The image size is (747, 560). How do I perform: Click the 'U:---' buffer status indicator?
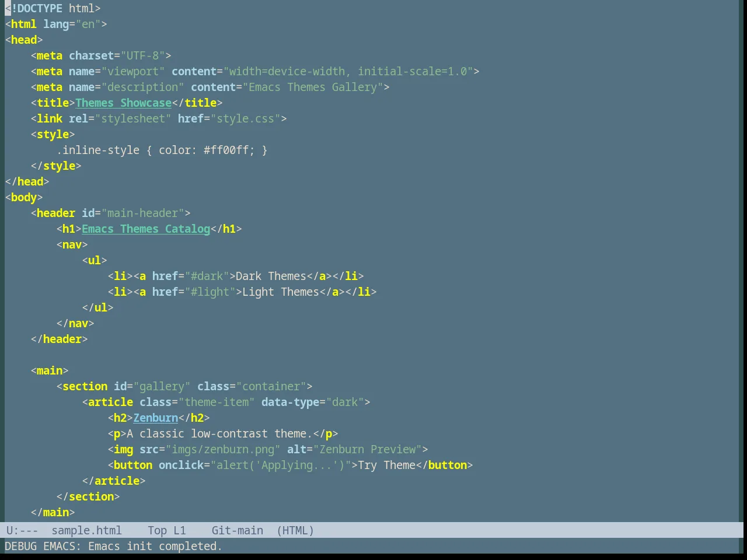click(x=22, y=530)
